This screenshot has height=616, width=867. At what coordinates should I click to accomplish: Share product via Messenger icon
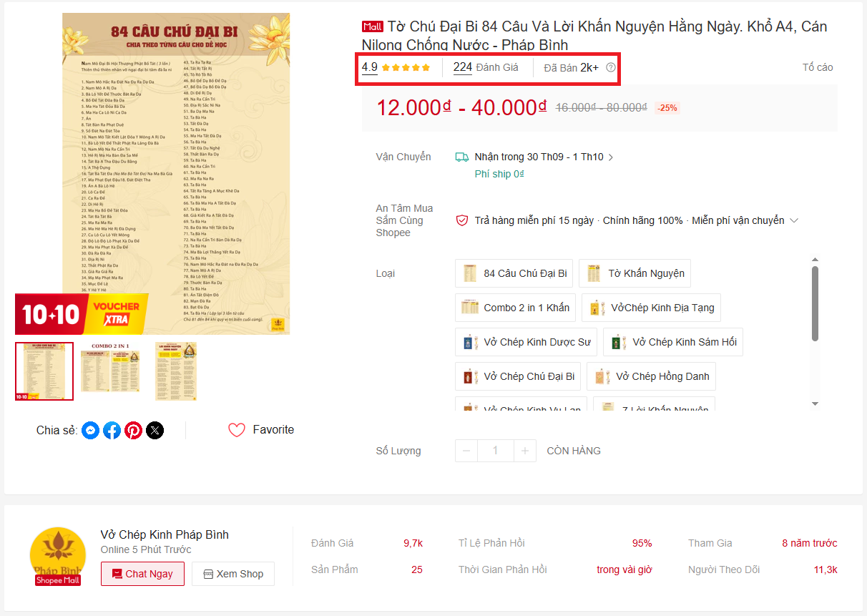(x=90, y=430)
